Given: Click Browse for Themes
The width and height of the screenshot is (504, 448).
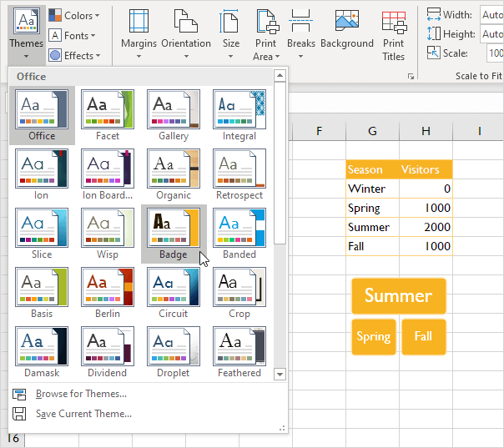Looking at the screenshot, I should [x=81, y=394].
